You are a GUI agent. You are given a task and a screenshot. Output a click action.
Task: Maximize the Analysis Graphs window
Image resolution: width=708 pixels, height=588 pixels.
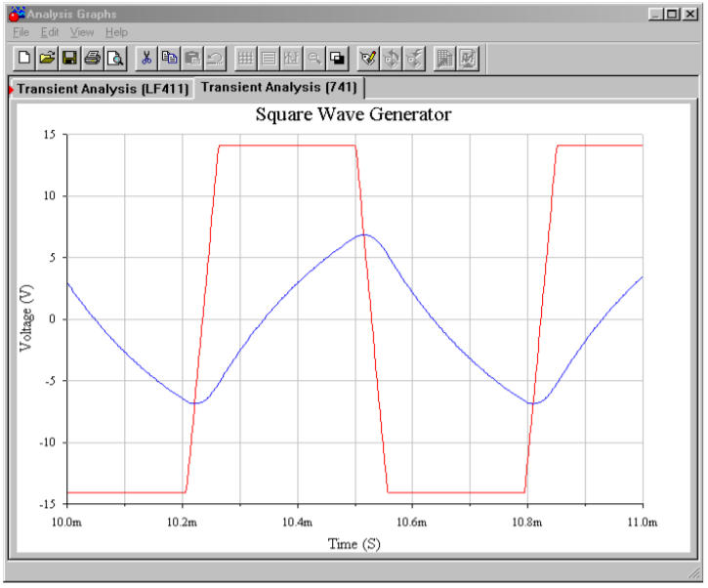pyautogui.click(x=672, y=14)
